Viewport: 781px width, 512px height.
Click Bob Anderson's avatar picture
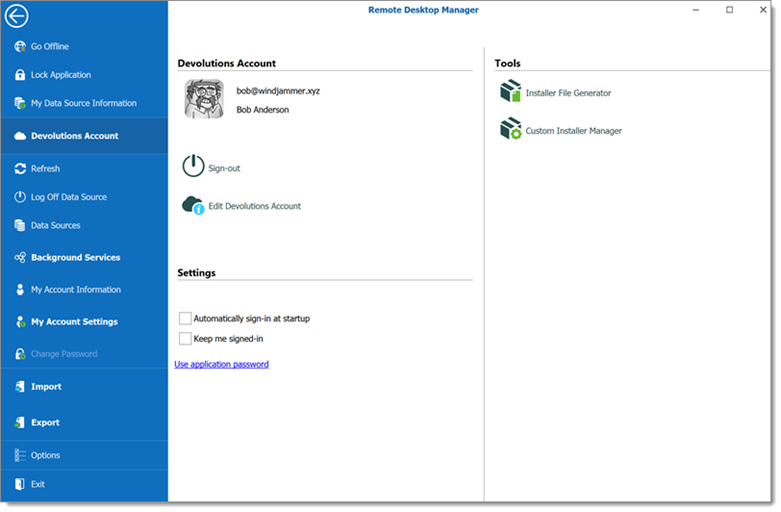(x=204, y=99)
